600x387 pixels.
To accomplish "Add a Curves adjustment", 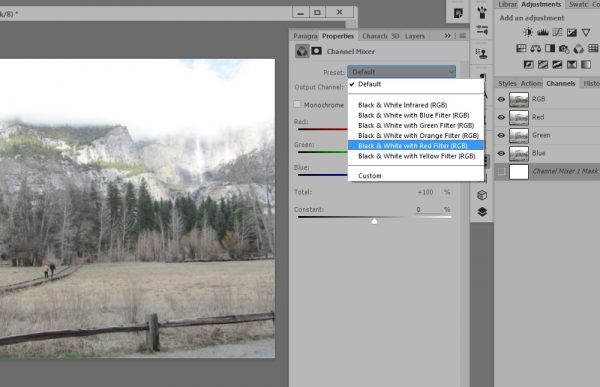I will point(557,33).
